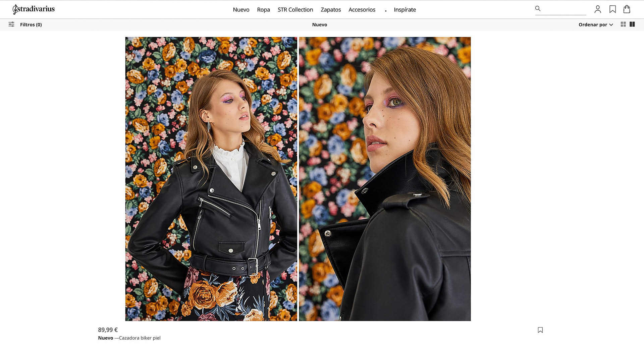
Task: Open the Accesorios category
Action: coord(362,10)
